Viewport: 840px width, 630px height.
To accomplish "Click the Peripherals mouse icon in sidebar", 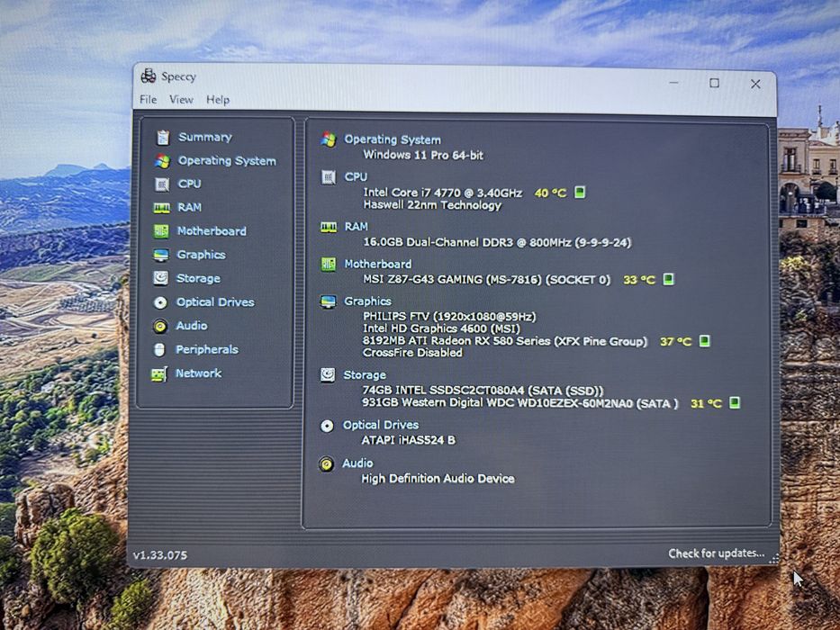I will point(159,350).
